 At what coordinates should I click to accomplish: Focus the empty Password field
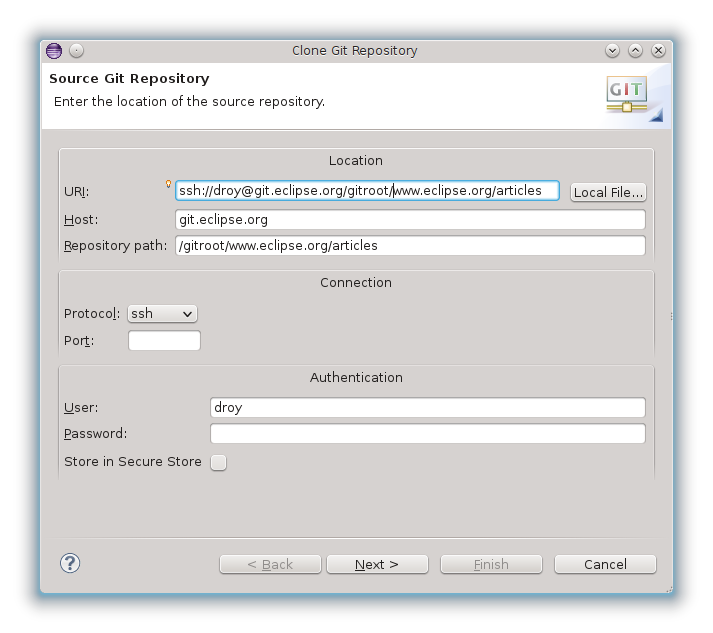point(428,433)
